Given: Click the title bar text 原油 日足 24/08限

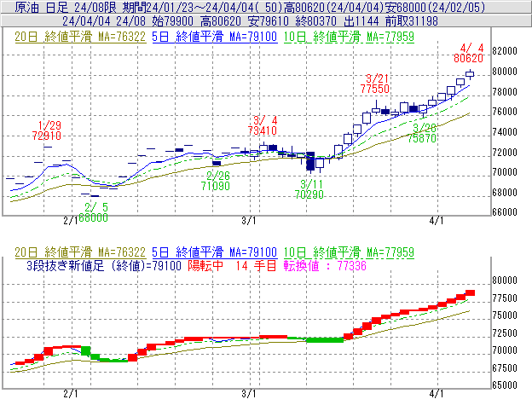Looking at the screenshot, I should 66,7.
